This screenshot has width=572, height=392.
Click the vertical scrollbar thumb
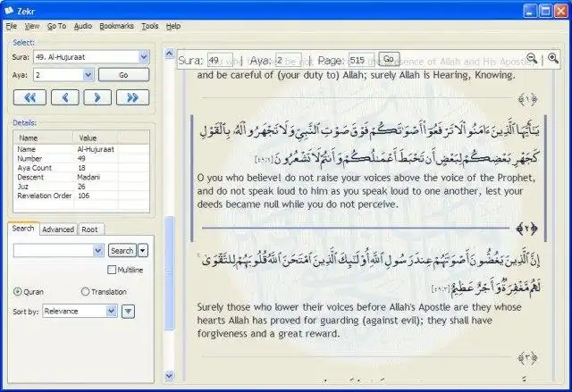click(x=169, y=273)
